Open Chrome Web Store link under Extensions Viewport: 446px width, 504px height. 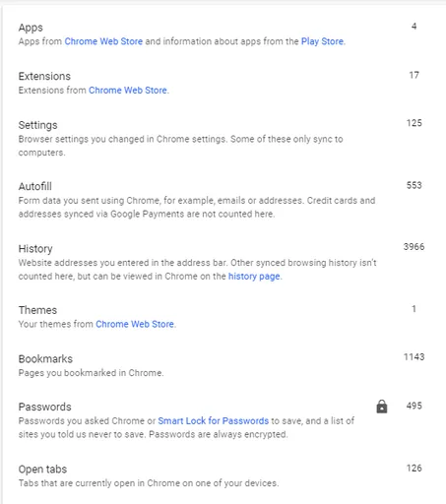(128, 91)
